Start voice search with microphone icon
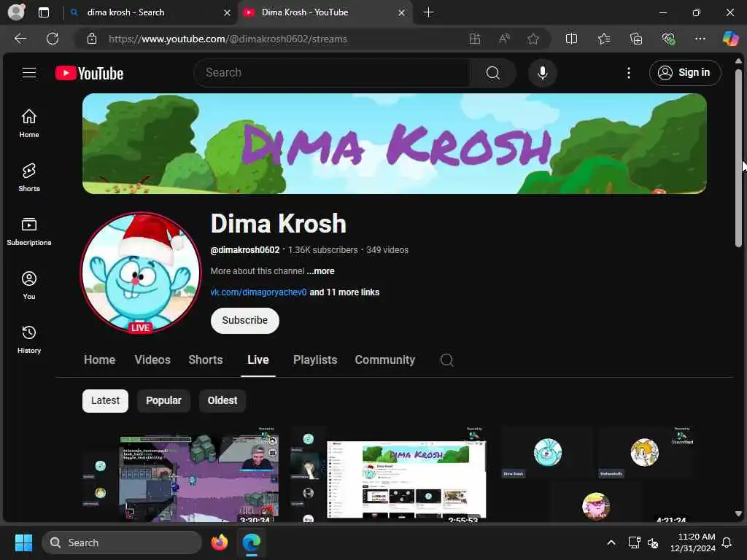This screenshot has width=747, height=560. pos(542,73)
